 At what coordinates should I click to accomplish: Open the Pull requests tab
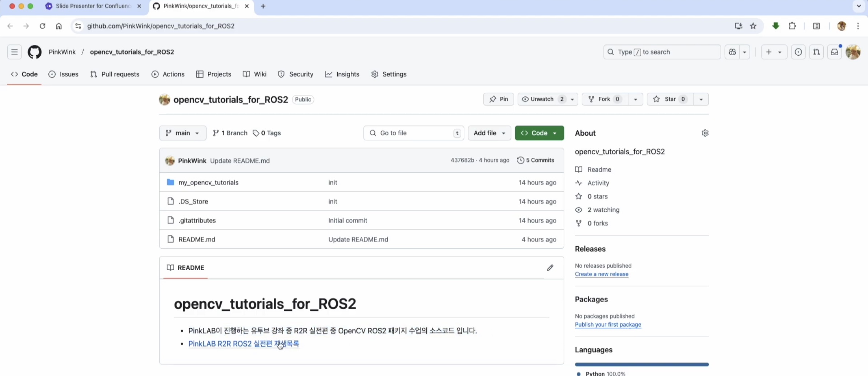[x=115, y=74]
